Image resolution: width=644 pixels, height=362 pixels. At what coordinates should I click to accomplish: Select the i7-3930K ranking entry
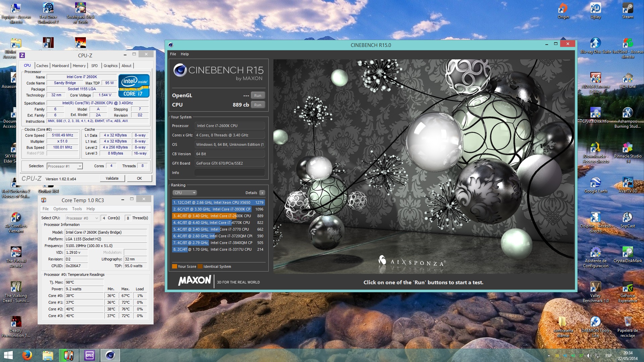pos(218,209)
